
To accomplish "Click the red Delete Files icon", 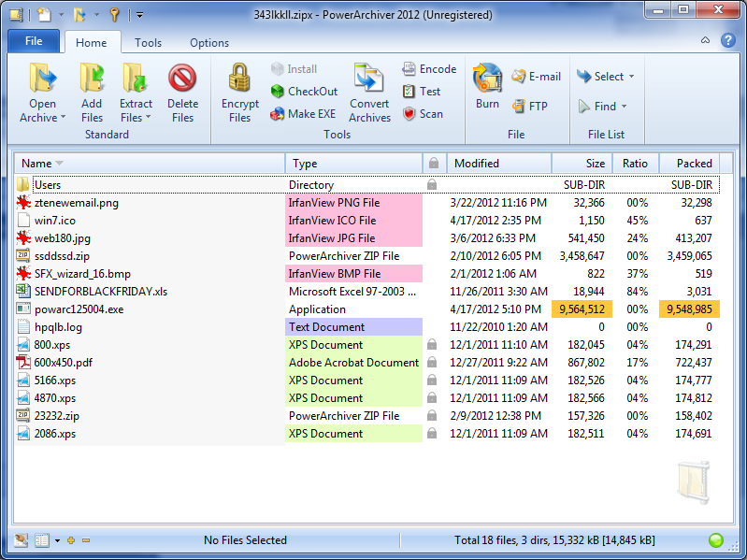I will point(182,79).
